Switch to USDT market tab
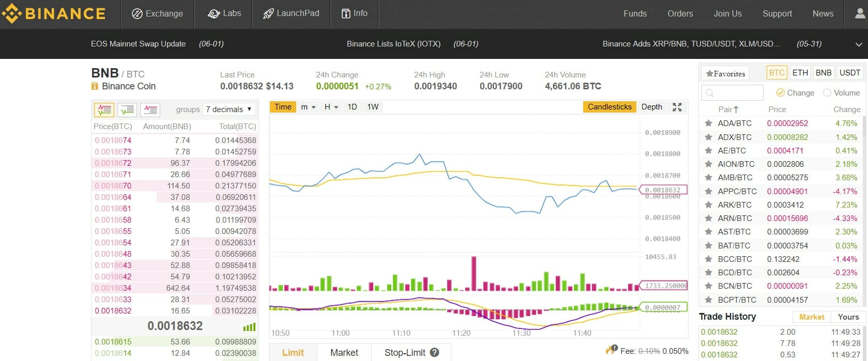 pos(849,73)
